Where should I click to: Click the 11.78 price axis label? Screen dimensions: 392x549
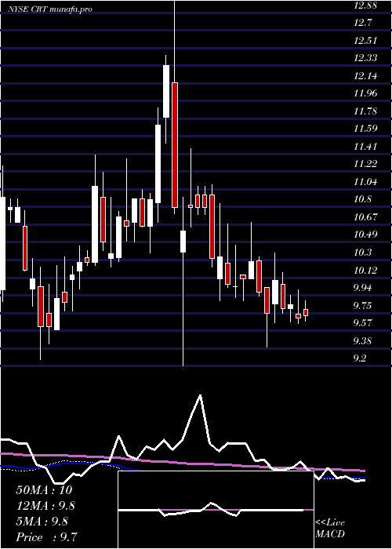coord(365,111)
